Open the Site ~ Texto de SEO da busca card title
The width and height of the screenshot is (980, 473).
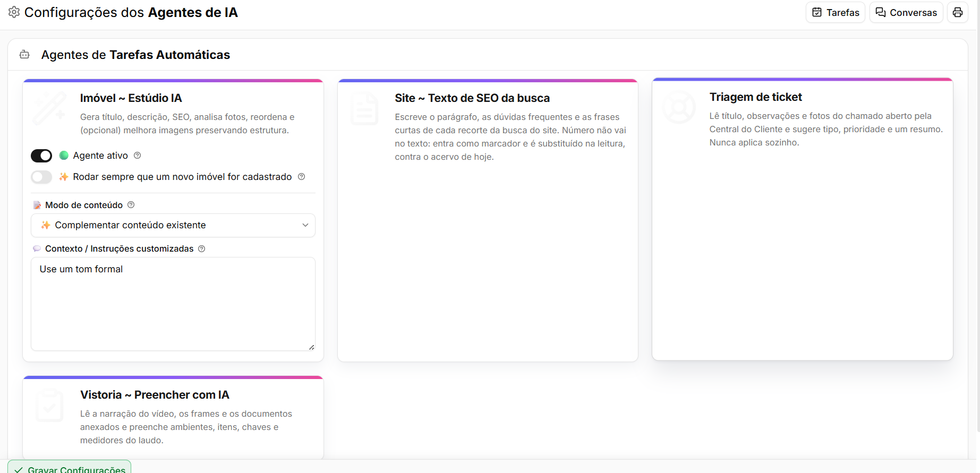tap(472, 98)
